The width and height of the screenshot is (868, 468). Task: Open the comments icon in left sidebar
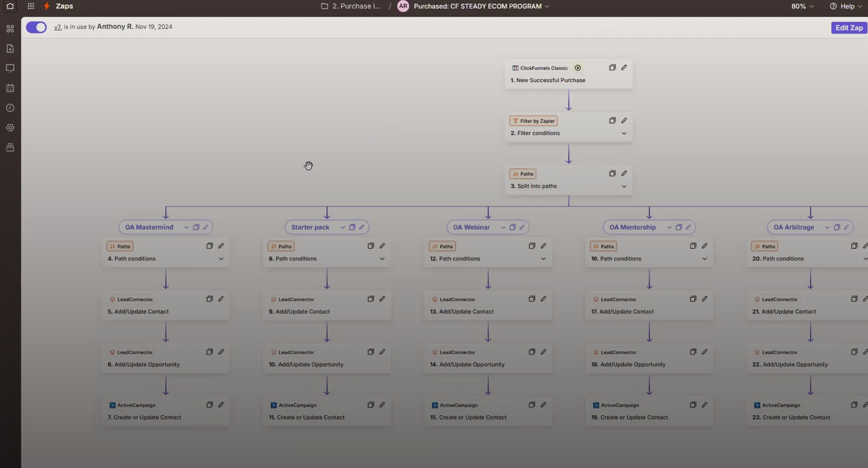[10, 68]
